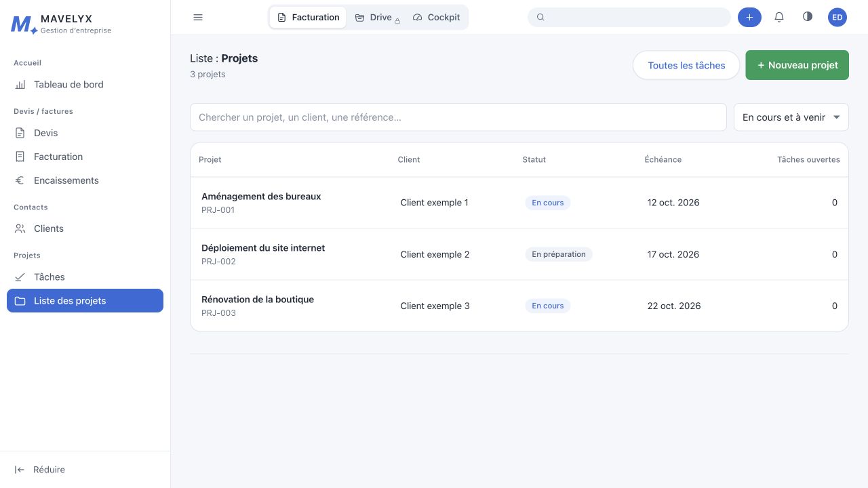This screenshot has height=488, width=868.
Task: Click 'Client exemple 2' cell
Action: click(x=435, y=254)
